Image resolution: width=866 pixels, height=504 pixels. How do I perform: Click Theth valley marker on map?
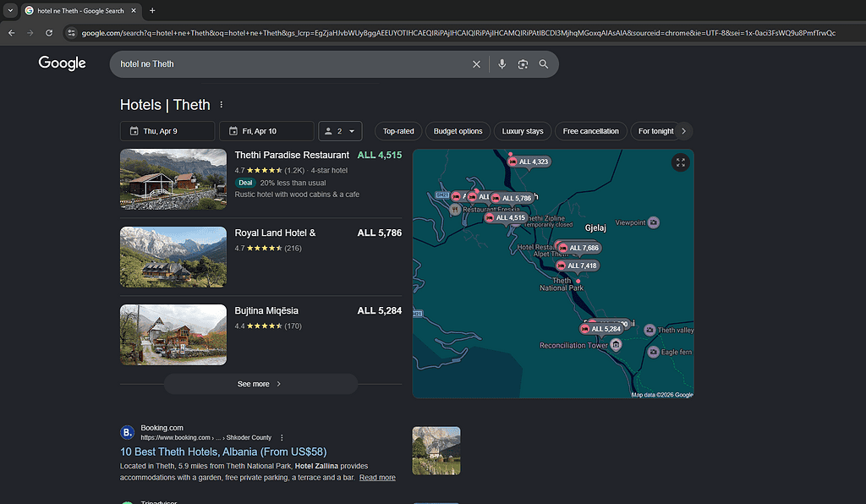pos(650,330)
